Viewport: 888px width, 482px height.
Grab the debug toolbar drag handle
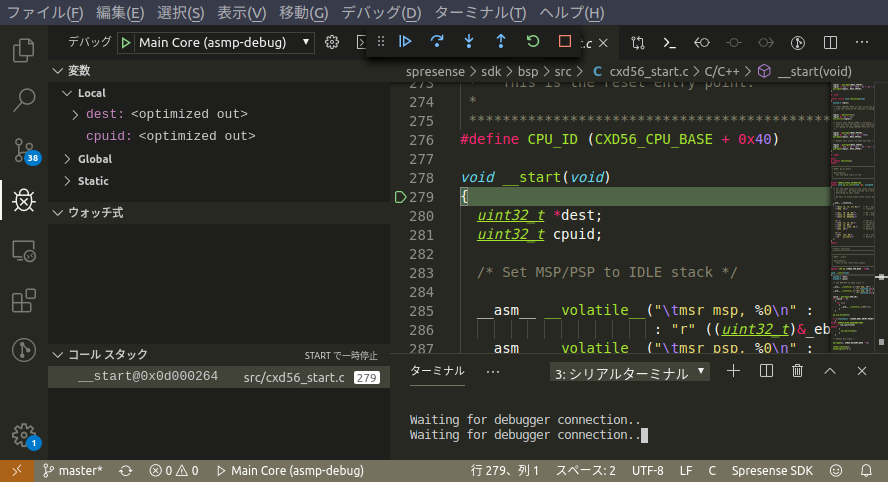pos(381,41)
